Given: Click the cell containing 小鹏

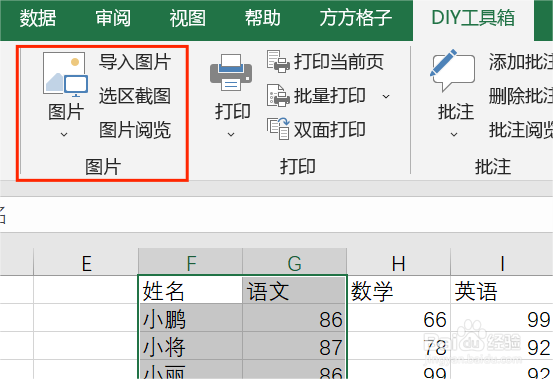Looking at the screenshot, I should 190,318.
